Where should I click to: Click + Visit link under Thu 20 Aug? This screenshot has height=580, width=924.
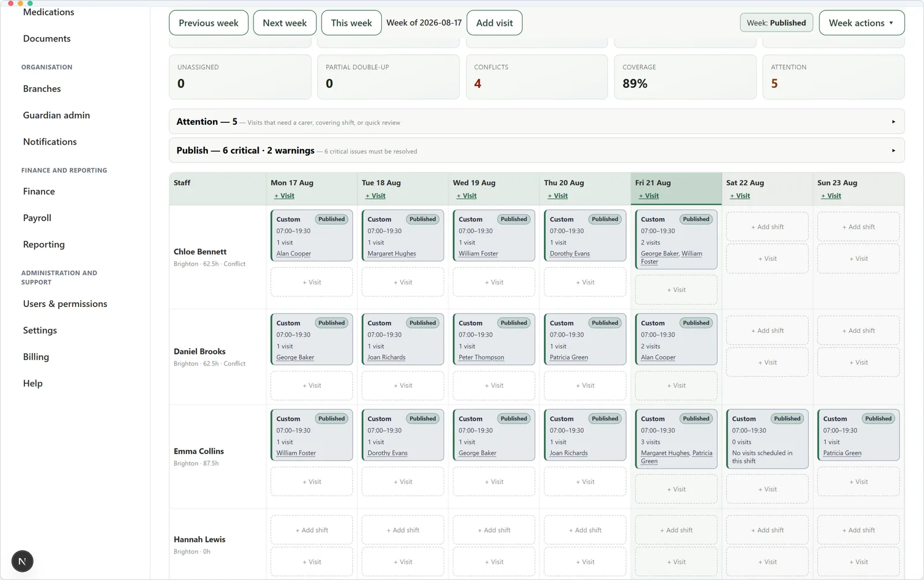[558, 196]
